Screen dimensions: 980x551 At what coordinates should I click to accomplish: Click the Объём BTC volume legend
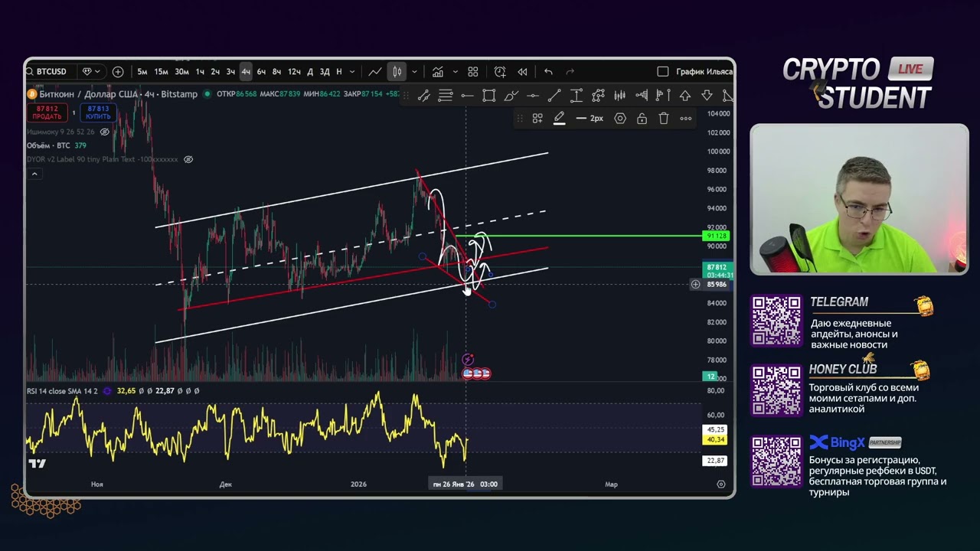pos(57,145)
